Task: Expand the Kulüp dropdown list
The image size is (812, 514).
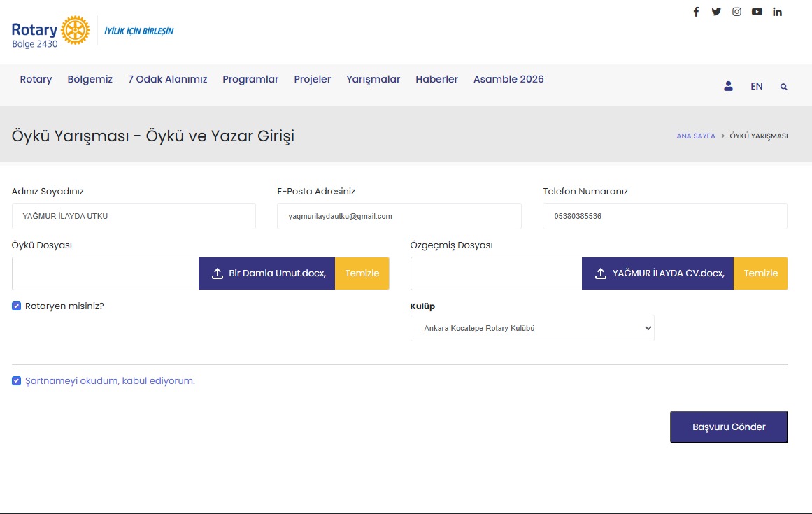Action: (532, 328)
